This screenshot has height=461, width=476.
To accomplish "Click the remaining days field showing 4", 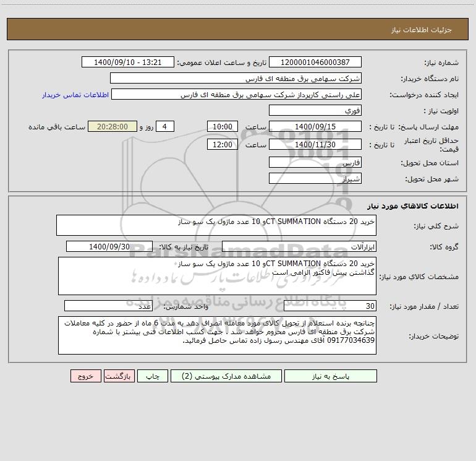I will pyautogui.click(x=165, y=126).
